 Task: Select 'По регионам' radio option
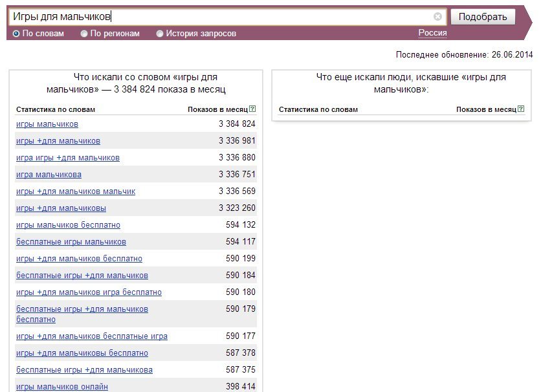click(110, 34)
